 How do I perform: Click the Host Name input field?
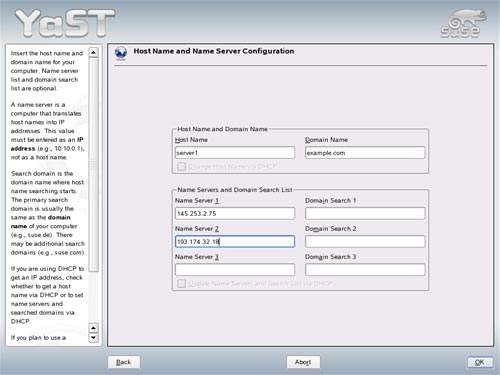click(235, 153)
